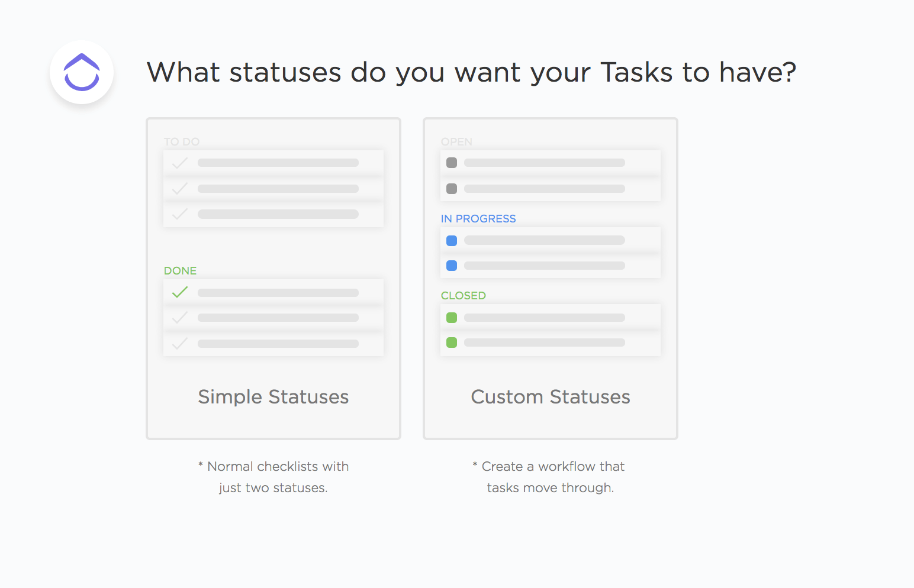Click the second checkmark under TO DO
This screenshot has width=914, height=588.
click(x=180, y=189)
